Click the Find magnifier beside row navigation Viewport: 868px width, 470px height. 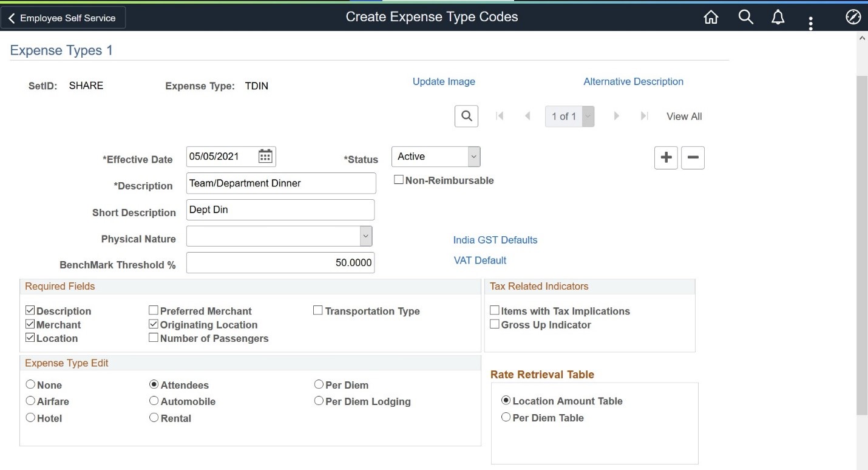point(466,117)
